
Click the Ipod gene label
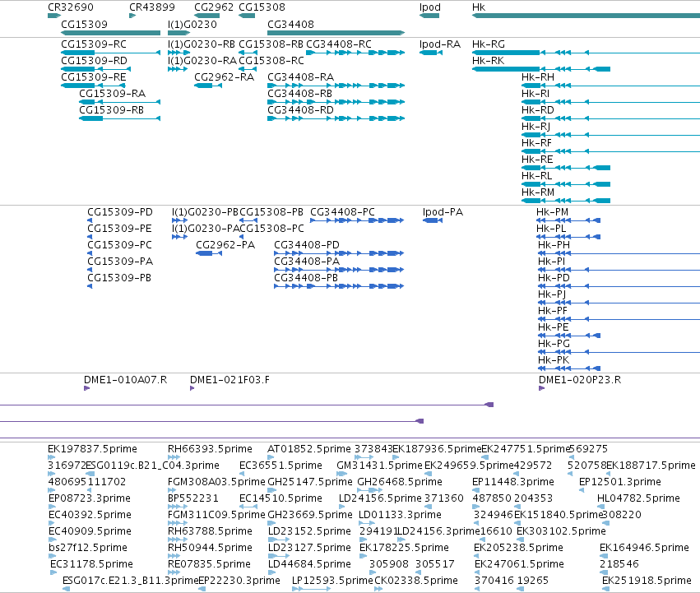pos(430,7)
